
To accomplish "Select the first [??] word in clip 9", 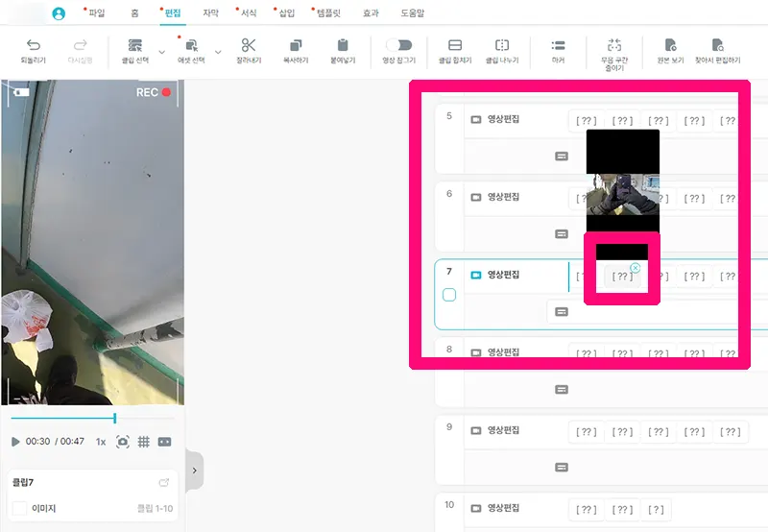I will pyautogui.click(x=587, y=432).
